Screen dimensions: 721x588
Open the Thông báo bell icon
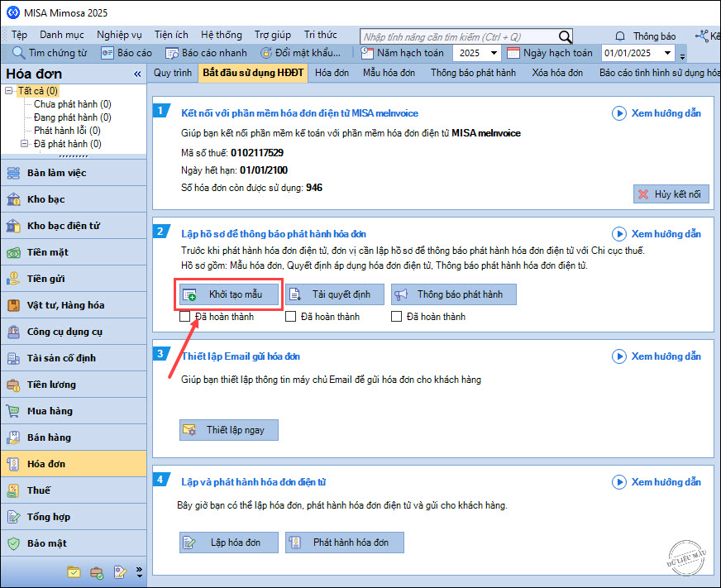tap(620, 36)
